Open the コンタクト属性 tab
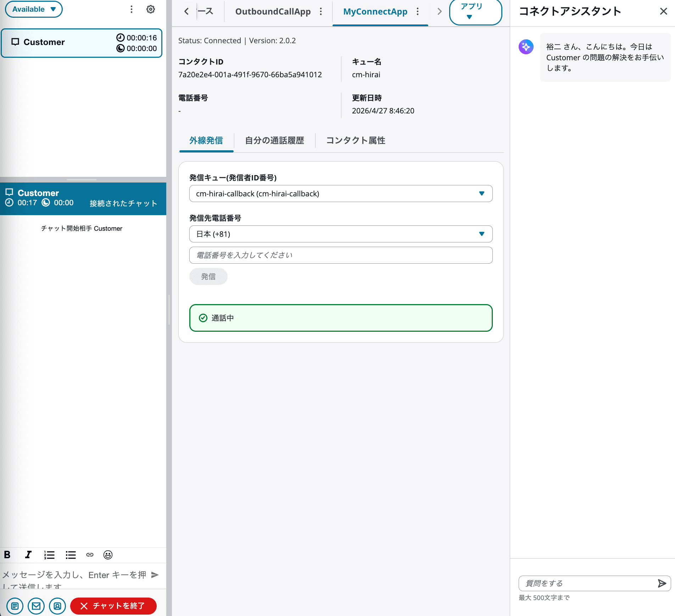This screenshot has width=675, height=616. click(x=356, y=140)
